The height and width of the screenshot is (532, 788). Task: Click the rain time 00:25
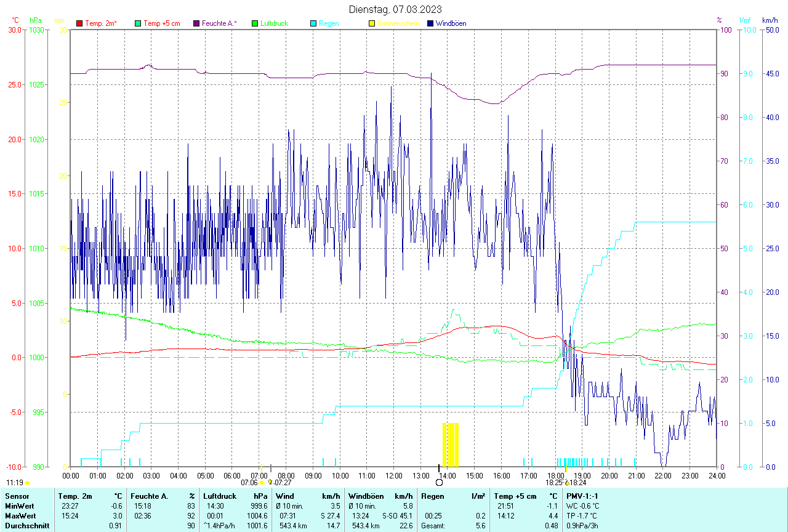coord(433,515)
